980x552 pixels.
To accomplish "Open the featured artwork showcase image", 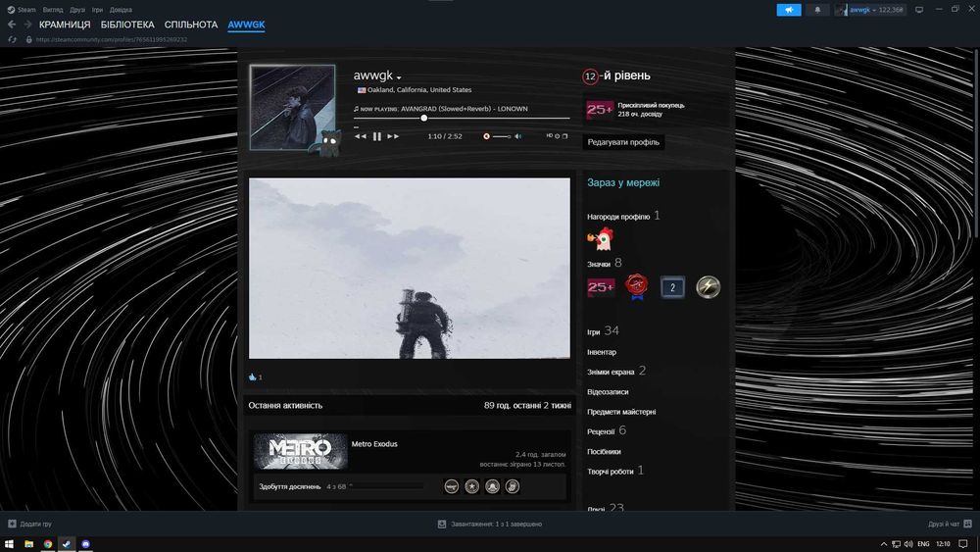I will (410, 269).
